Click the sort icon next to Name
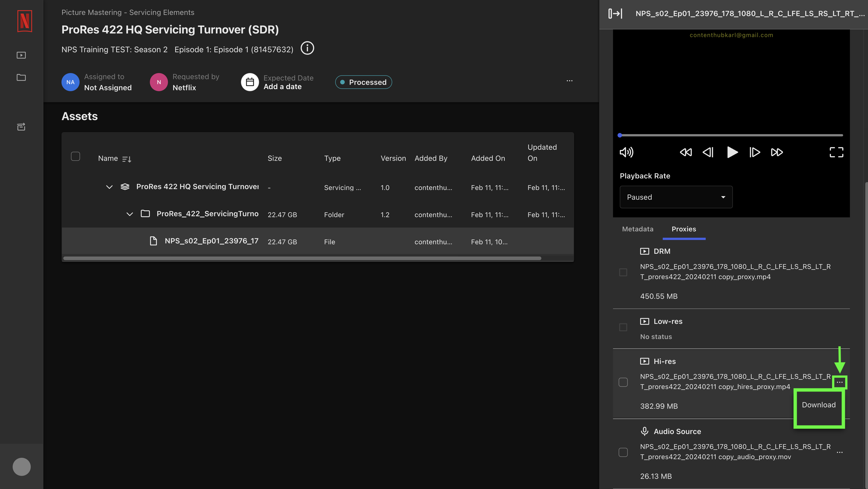This screenshot has height=489, width=868. [x=127, y=159]
